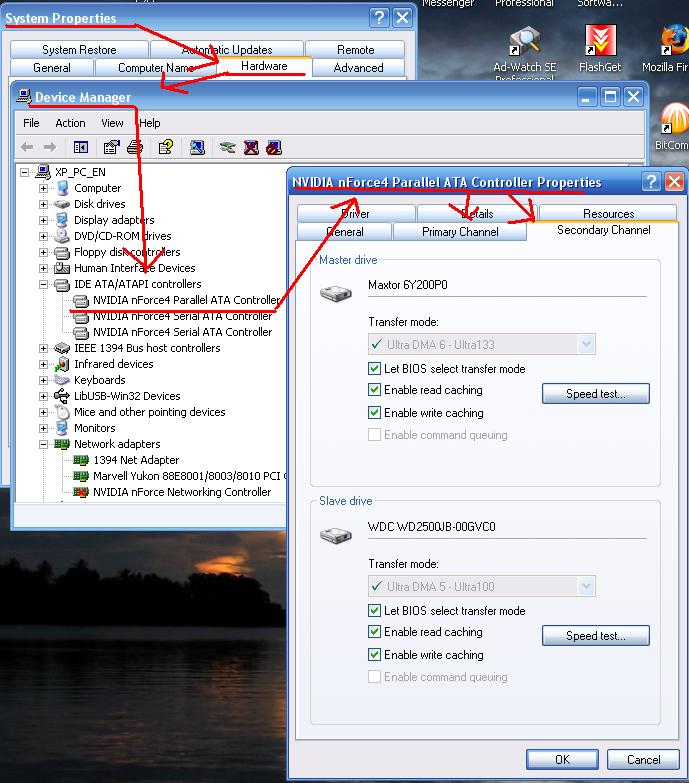Toggle Slave drive Enable write caching

tap(374, 654)
